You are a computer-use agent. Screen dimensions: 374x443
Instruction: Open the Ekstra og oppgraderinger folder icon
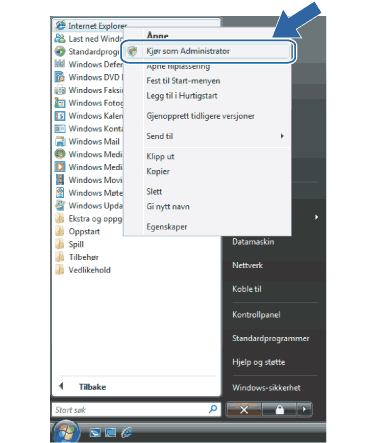coord(60,218)
